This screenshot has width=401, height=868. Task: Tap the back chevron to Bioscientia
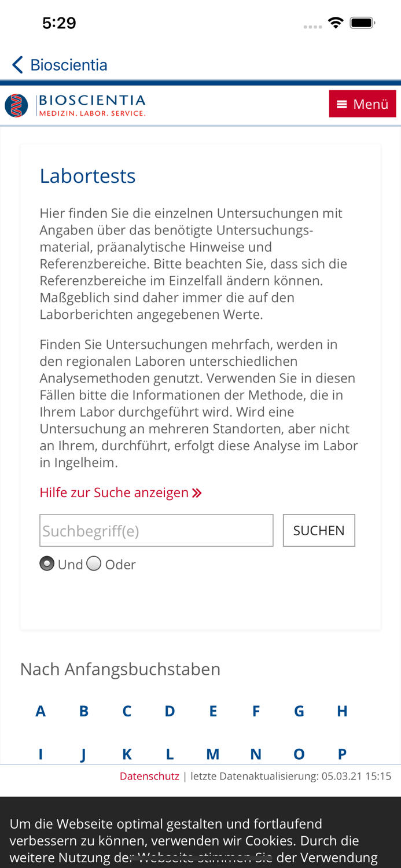(x=16, y=64)
